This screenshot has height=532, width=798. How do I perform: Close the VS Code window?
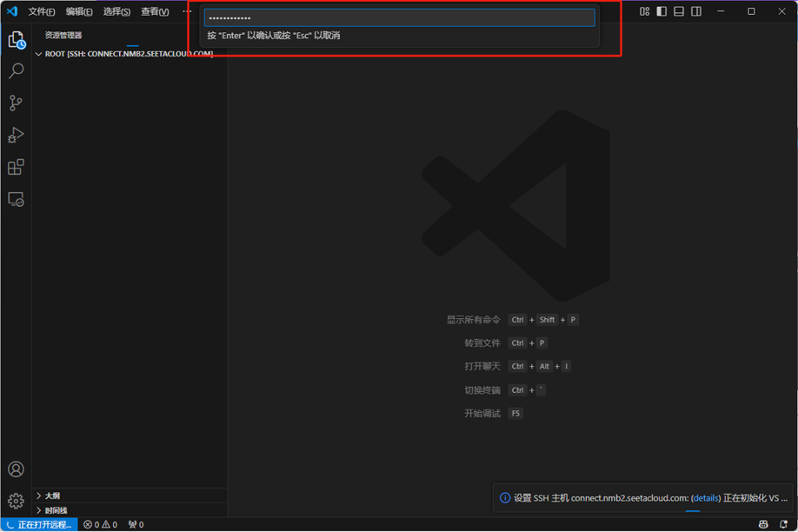(x=781, y=11)
